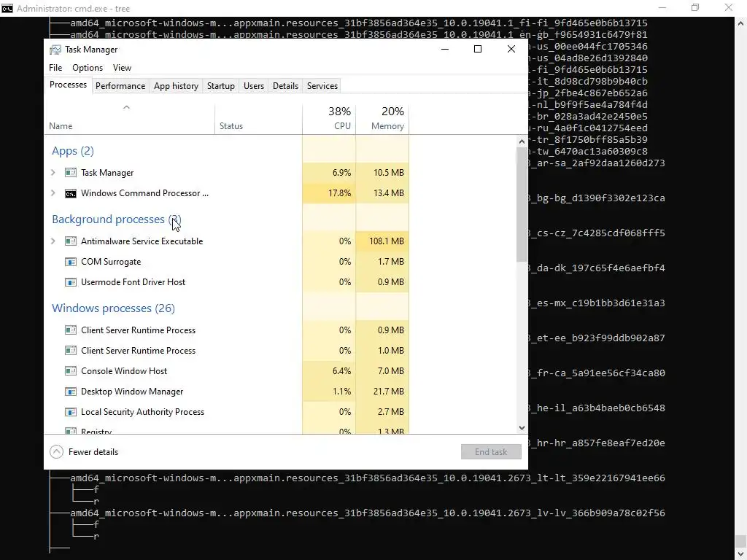Select the Local Security Authority Process row

coord(226,412)
